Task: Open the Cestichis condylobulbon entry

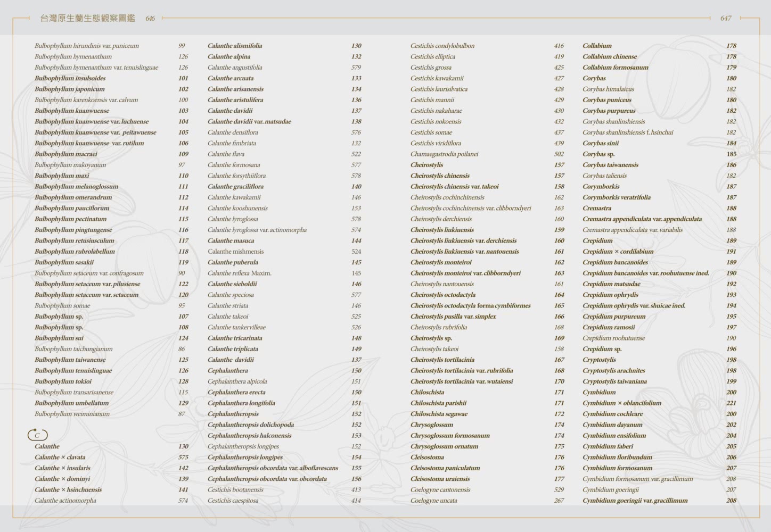Action: pos(442,46)
